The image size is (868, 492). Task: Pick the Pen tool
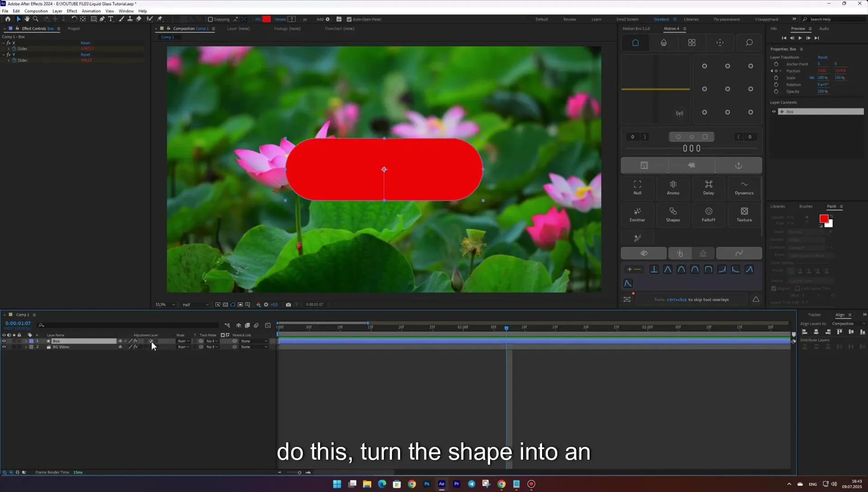(102, 19)
